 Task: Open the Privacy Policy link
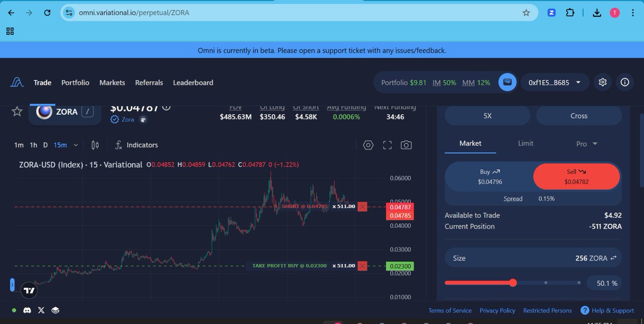point(497,310)
